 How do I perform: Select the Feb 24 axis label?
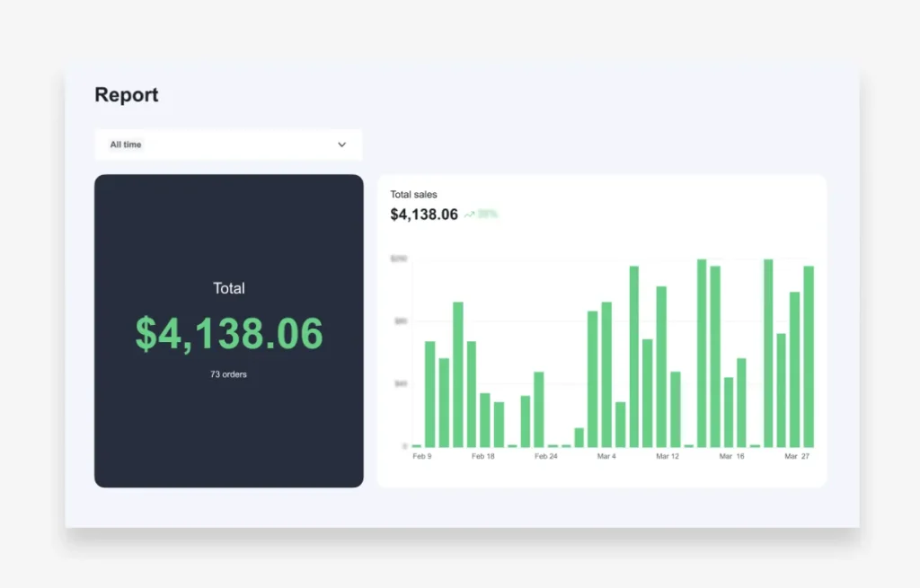click(545, 456)
